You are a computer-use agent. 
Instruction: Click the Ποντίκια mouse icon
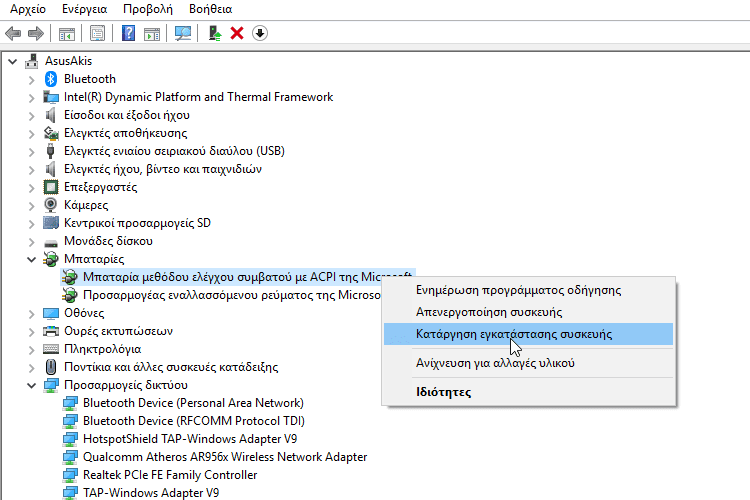50,367
